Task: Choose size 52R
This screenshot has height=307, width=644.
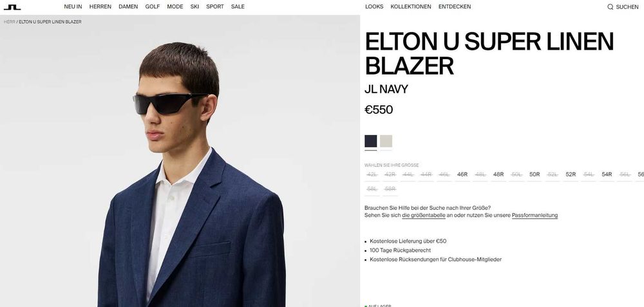Action: [x=571, y=174]
